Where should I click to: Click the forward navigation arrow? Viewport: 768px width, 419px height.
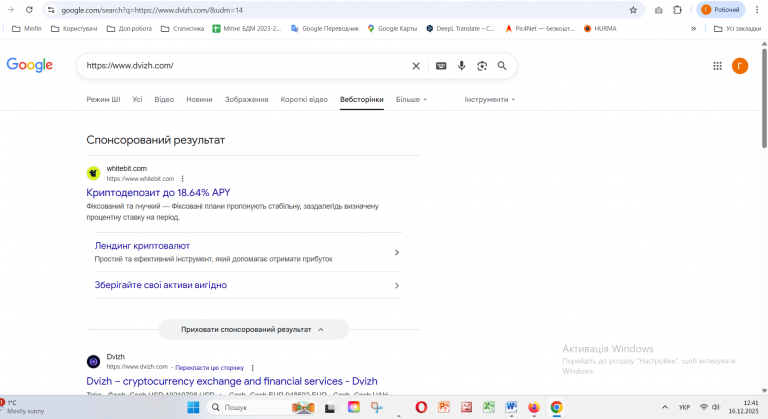coord(11,10)
